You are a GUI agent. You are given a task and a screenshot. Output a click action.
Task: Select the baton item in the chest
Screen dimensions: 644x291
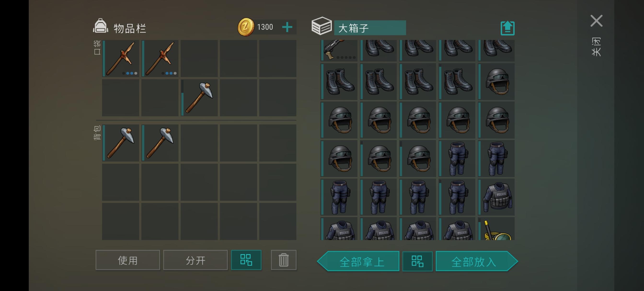click(x=496, y=229)
